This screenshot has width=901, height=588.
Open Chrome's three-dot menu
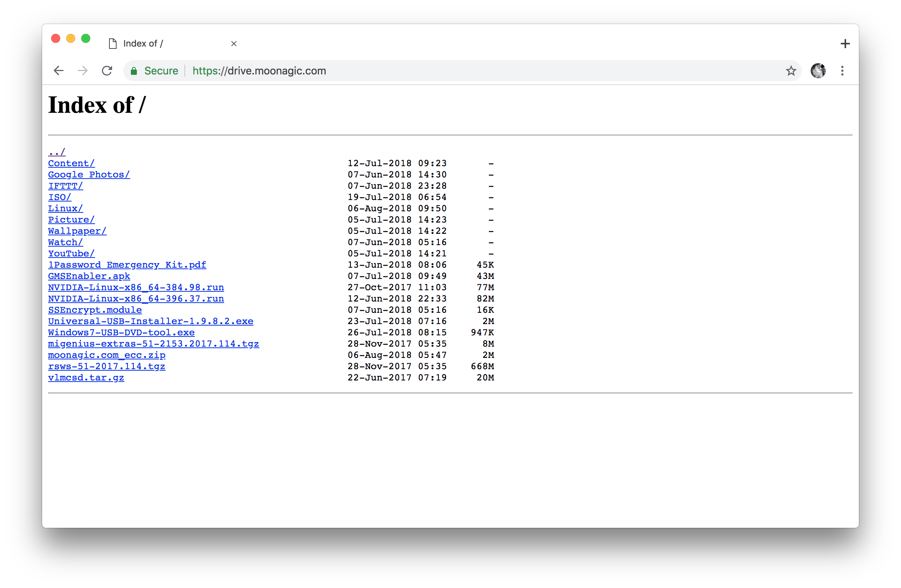coord(842,71)
